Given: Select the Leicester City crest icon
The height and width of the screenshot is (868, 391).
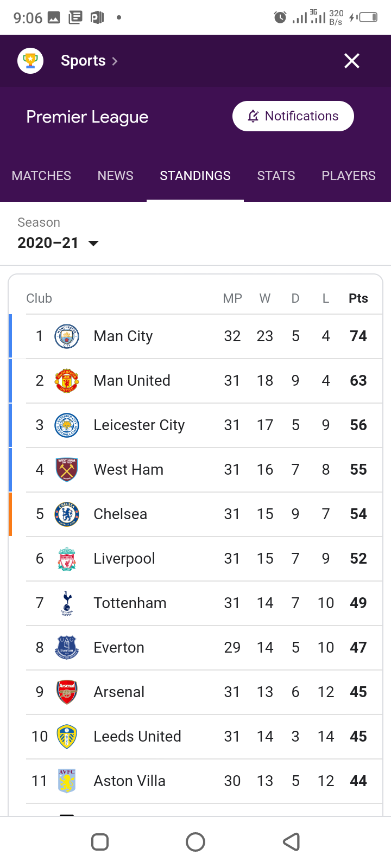Looking at the screenshot, I should pos(67,425).
